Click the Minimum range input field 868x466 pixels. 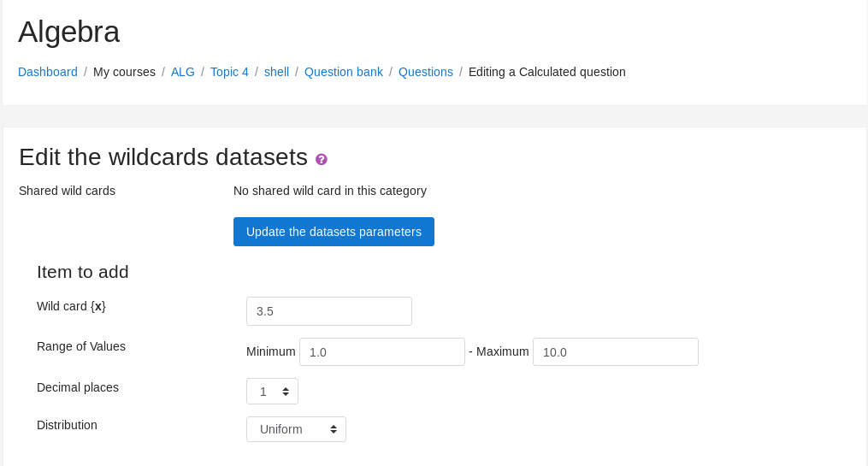click(382, 352)
